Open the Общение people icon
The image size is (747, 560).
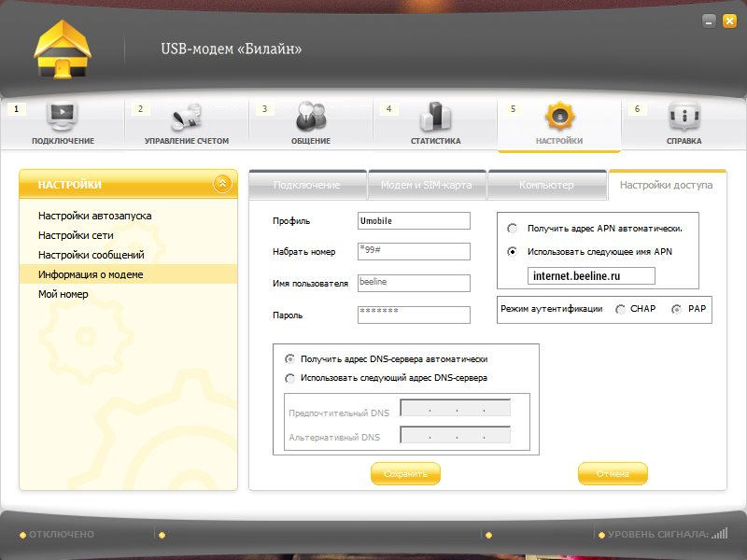311,118
